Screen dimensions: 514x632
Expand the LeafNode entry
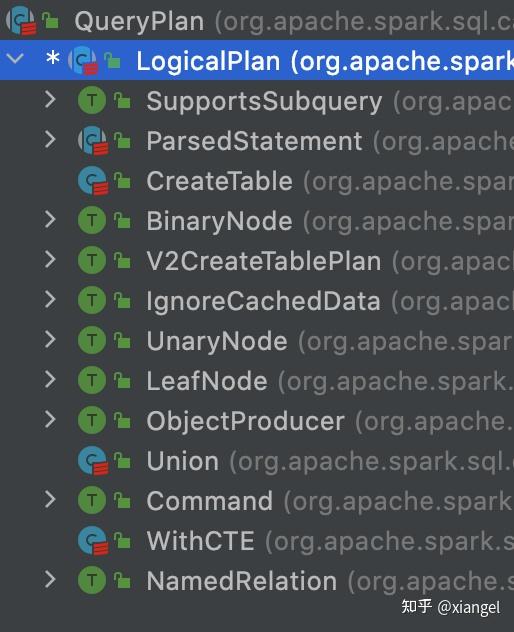(x=50, y=380)
